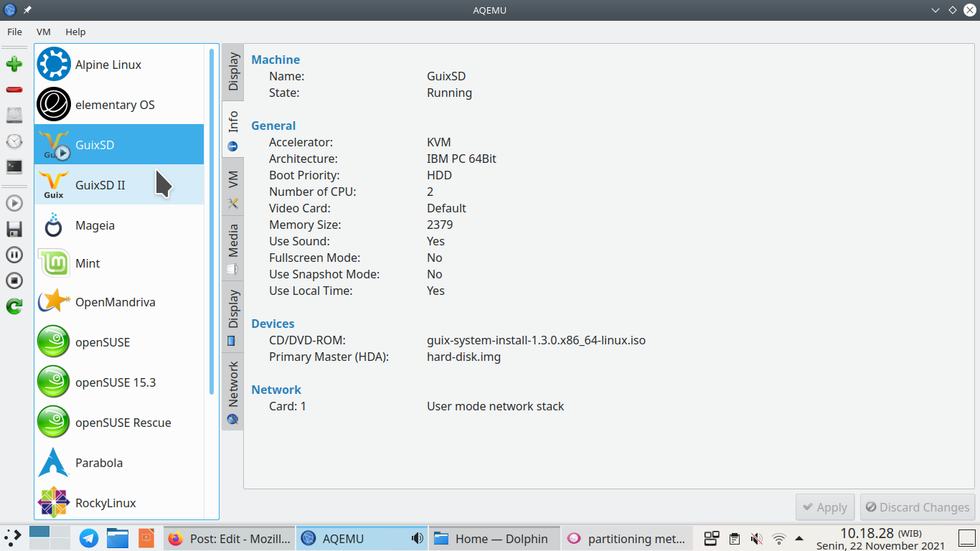
Task: Open the tray window layout icon
Action: point(712,538)
